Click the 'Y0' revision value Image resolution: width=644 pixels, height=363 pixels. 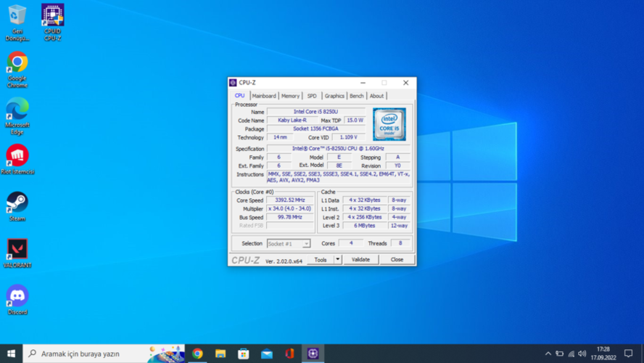point(397,166)
